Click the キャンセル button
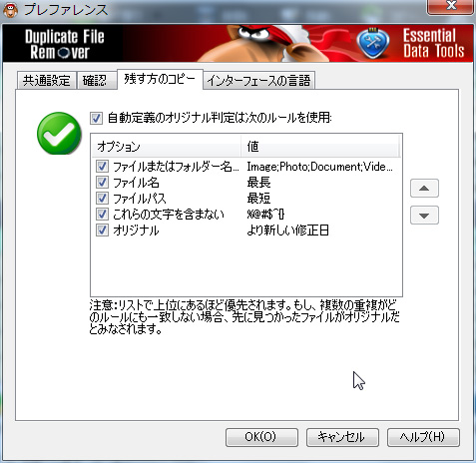476x463 pixels. pos(342,437)
